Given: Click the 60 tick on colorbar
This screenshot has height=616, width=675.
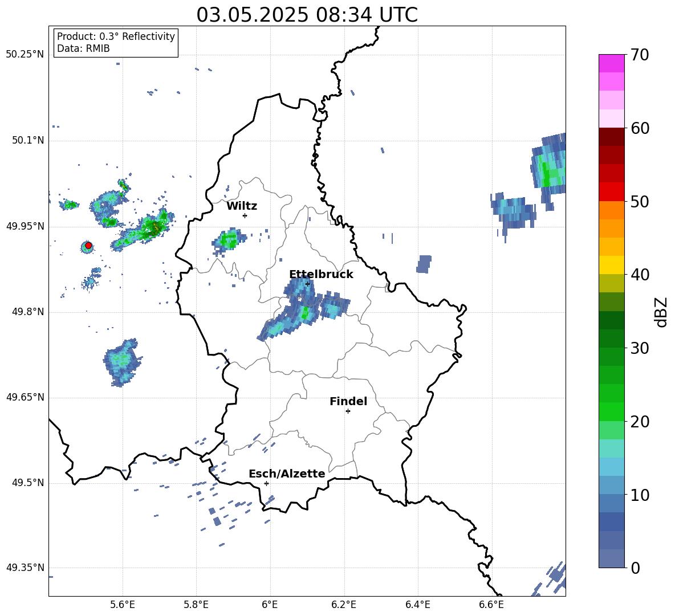Looking at the screenshot, I should (640, 128).
